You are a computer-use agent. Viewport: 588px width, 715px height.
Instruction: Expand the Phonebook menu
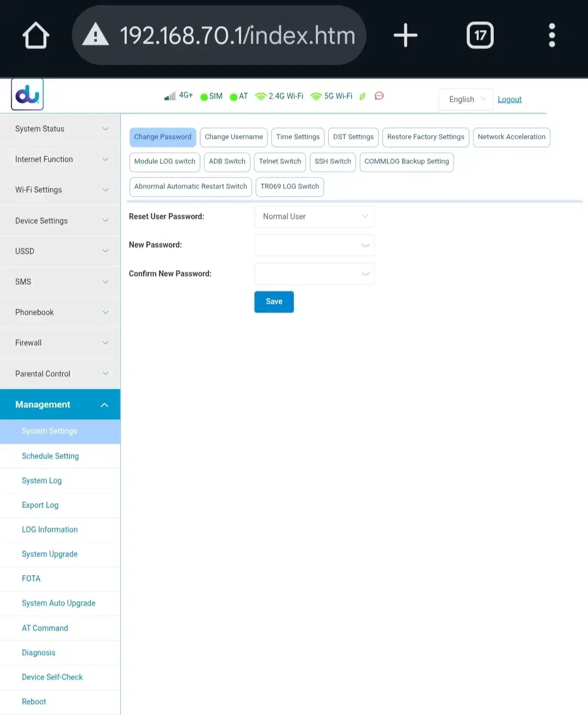(x=60, y=312)
